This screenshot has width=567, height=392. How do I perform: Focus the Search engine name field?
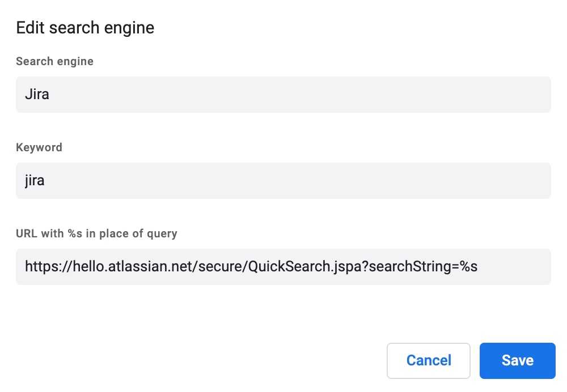click(283, 95)
